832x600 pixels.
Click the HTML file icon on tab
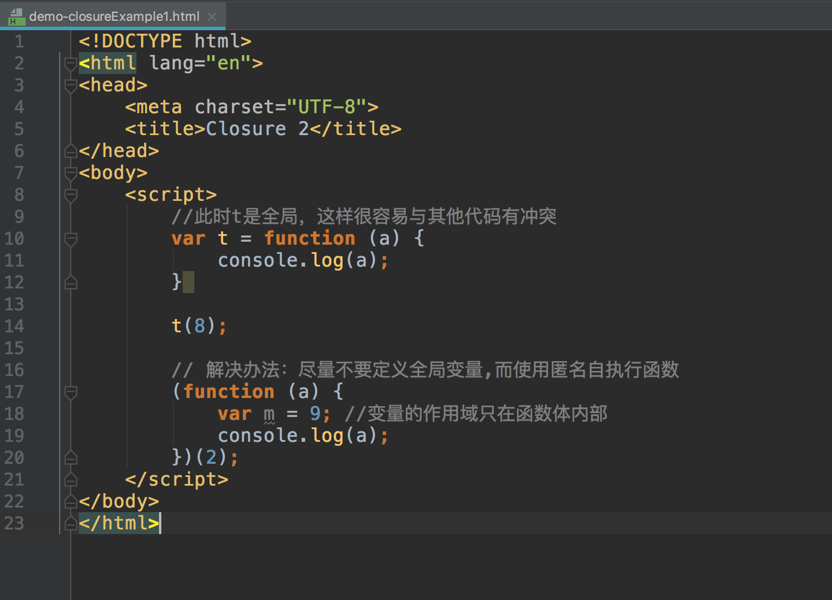[16, 16]
